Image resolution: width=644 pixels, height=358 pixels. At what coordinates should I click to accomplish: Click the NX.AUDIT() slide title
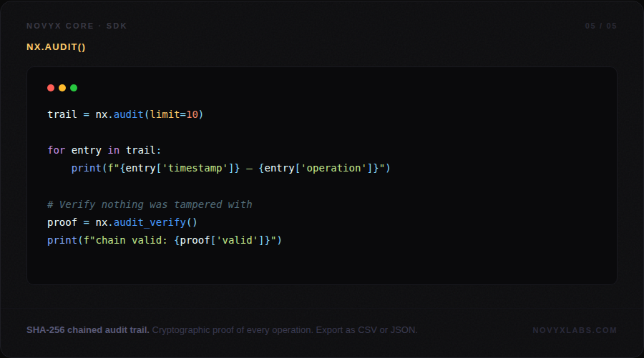coord(57,47)
